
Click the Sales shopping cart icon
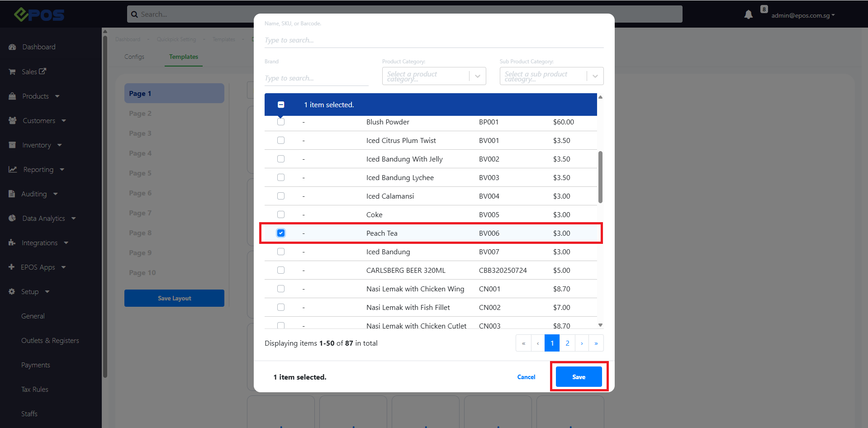tap(12, 72)
